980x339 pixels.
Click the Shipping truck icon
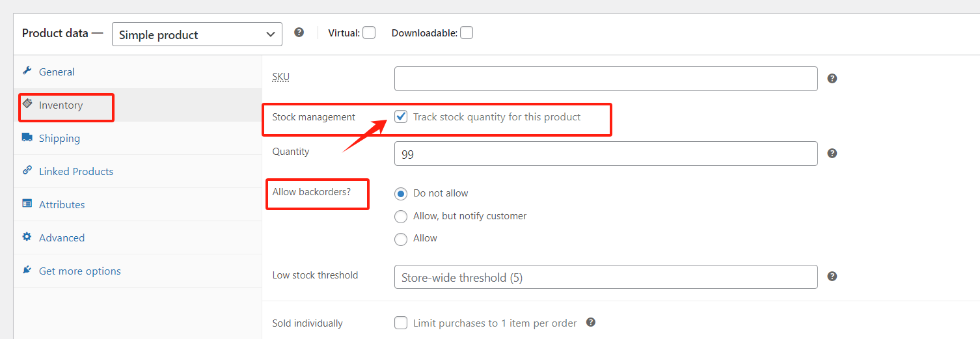coord(27,137)
